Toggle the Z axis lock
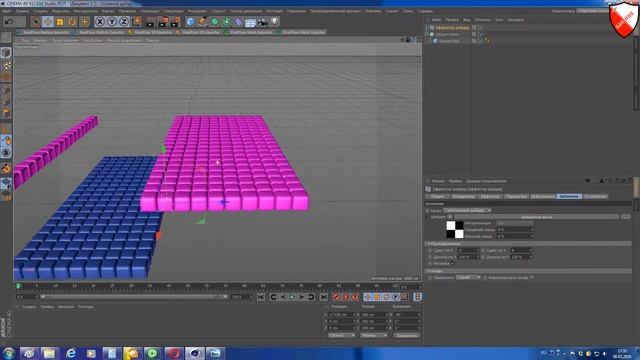This screenshot has height=360, width=640. click(124, 21)
